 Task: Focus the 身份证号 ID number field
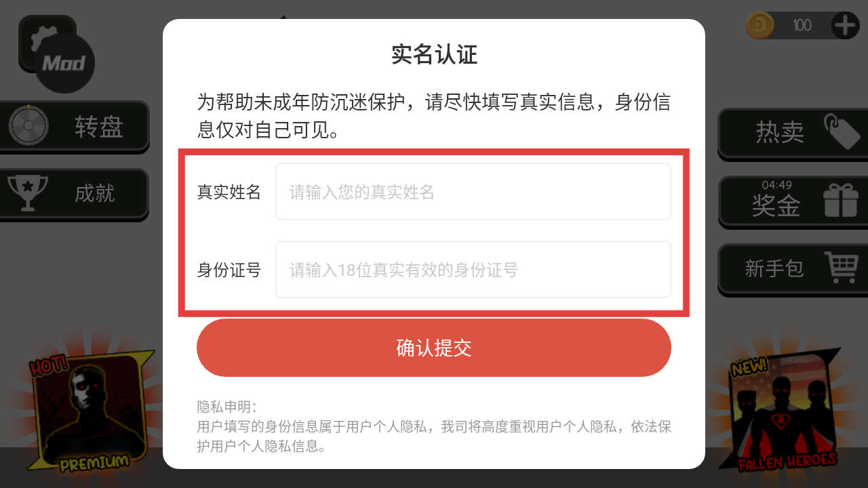pos(473,270)
